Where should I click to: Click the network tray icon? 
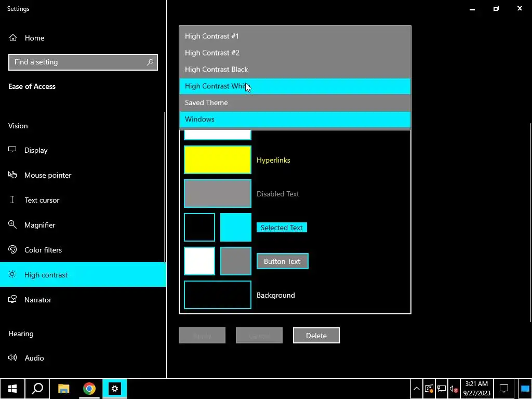(x=442, y=389)
